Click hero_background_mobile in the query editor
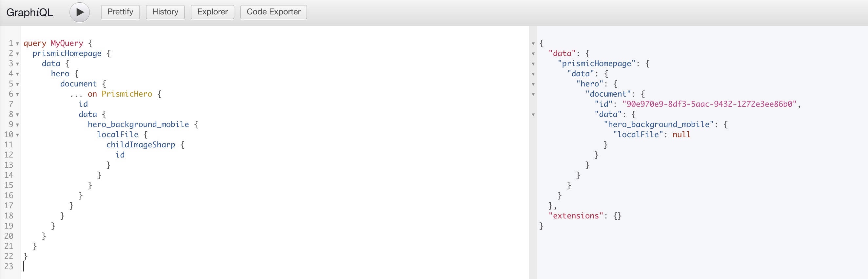The width and height of the screenshot is (868, 279). pyautogui.click(x=138, y=124)
